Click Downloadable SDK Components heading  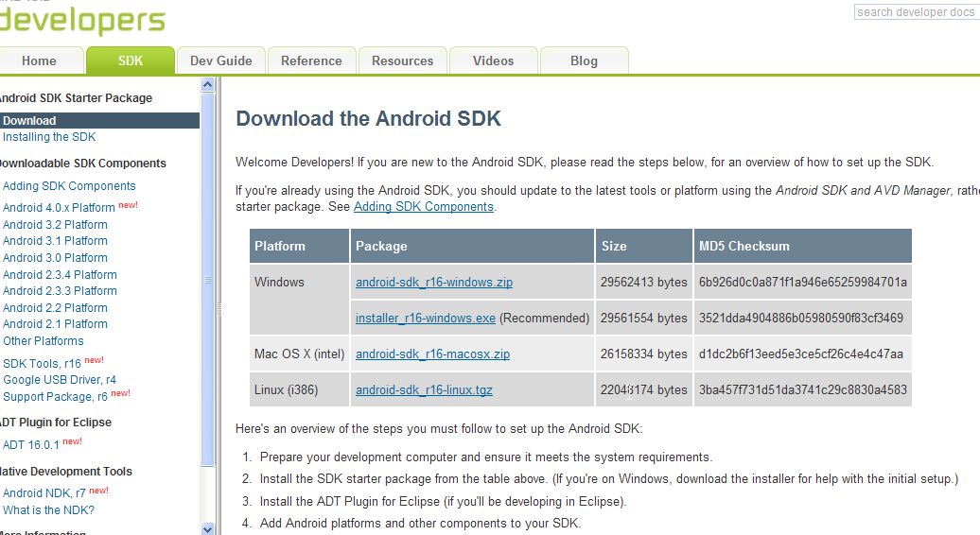[x=82, y=164]
